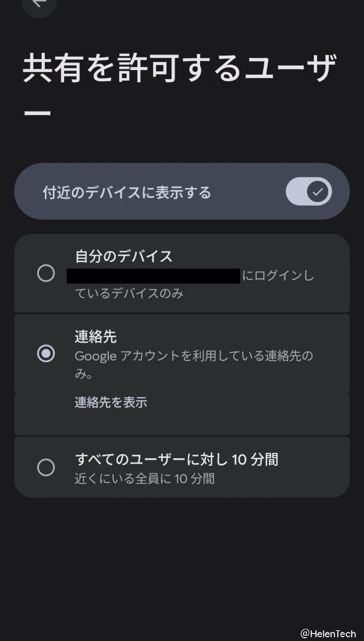
Task: Toggle nearby device visibility off
Action: tap(310, 191)
